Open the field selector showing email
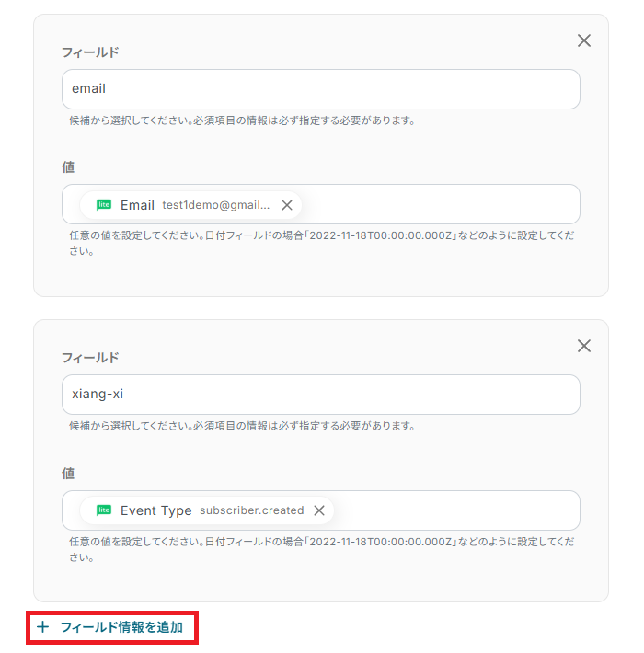 point(321,89)
